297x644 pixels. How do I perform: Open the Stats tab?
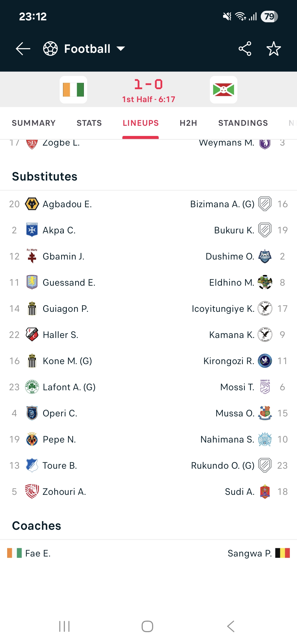89,123
